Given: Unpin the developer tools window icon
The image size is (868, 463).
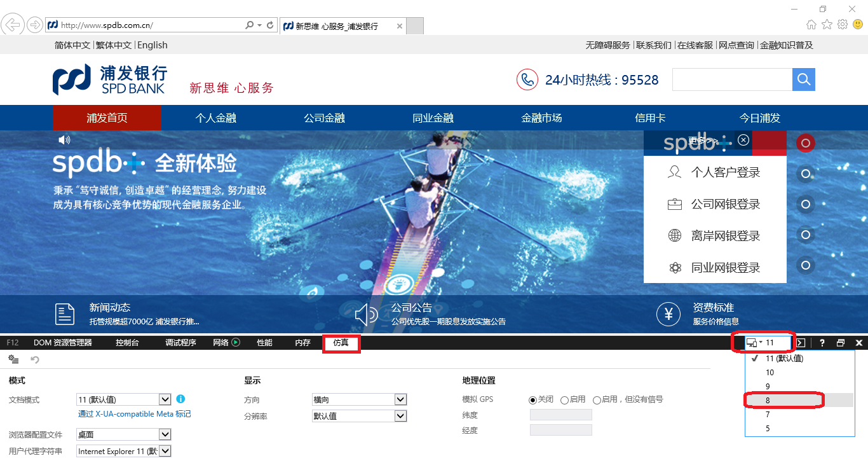Looking at the screenshot, I should 841,343.
